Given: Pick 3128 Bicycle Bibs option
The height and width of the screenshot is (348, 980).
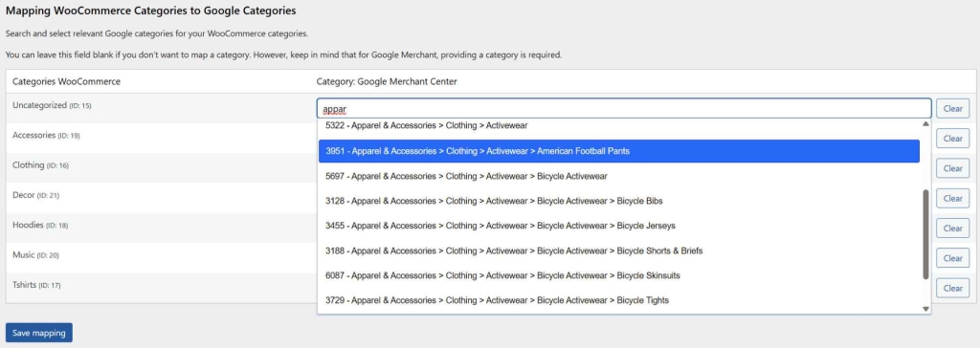Looking at the screenshot, I should coord(619,201).
